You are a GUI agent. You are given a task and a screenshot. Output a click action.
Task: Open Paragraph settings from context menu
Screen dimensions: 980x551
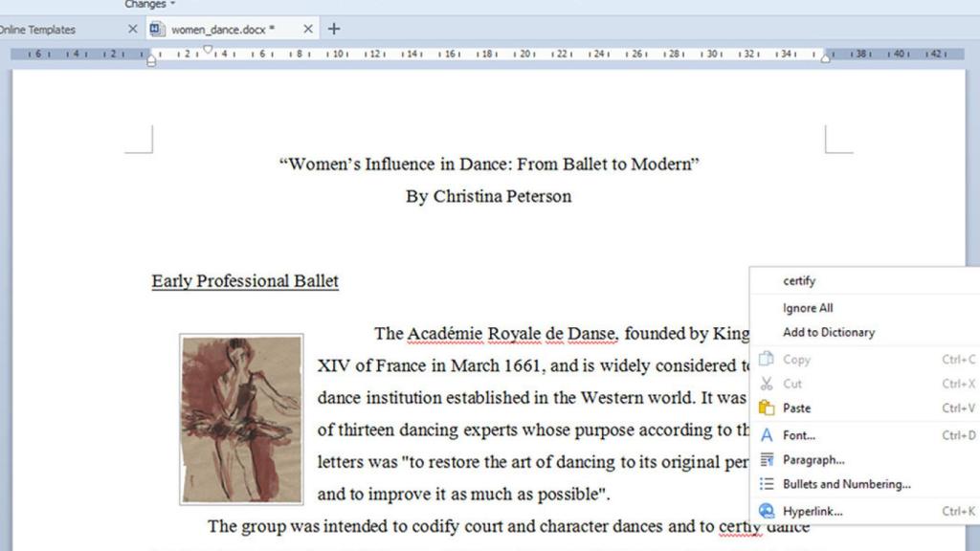coord(813,460)
